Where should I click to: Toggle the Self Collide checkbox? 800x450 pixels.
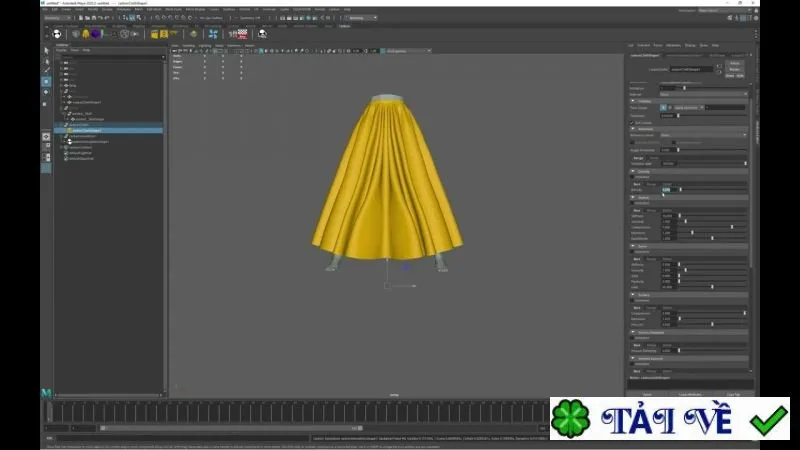[x=633, y=123]
